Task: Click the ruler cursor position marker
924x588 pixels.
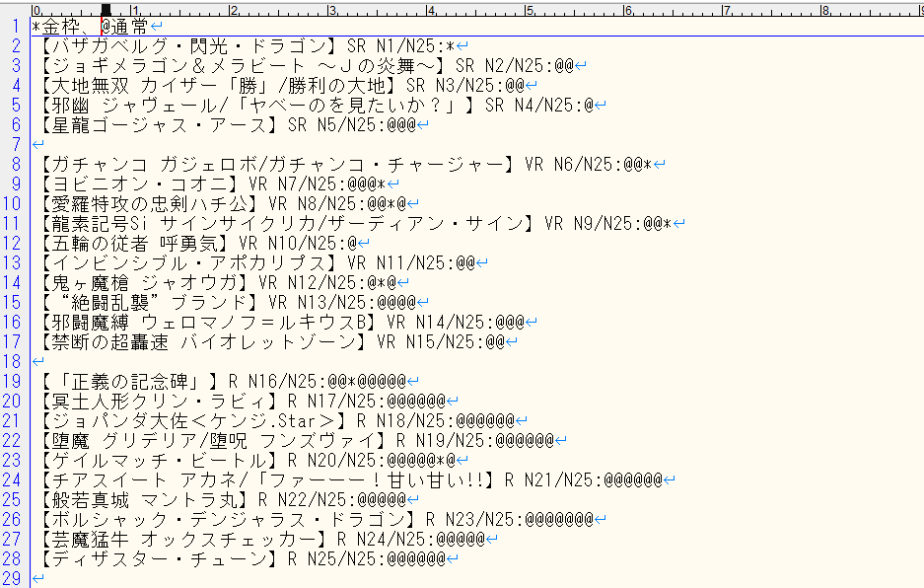Action: pos(107,10)
